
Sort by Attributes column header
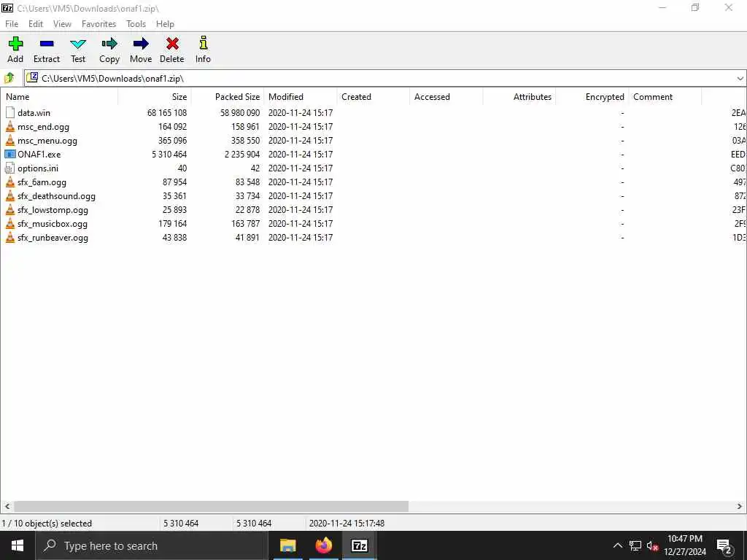(x=519, y=97)
